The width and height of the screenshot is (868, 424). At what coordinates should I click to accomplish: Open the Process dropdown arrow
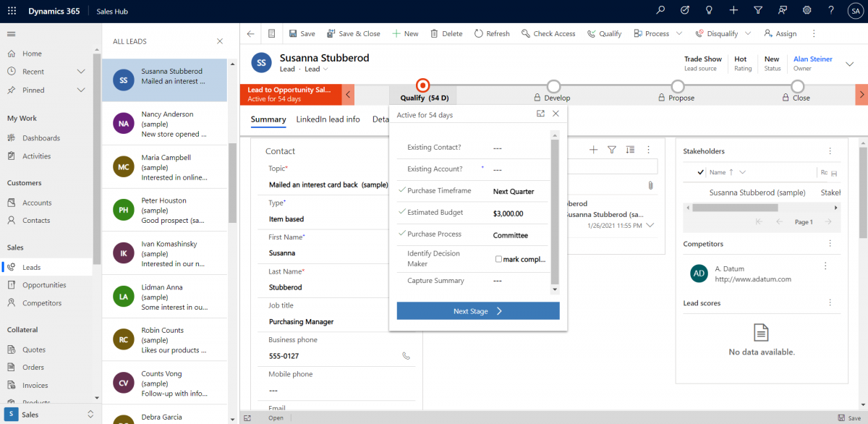click(679, 33)
